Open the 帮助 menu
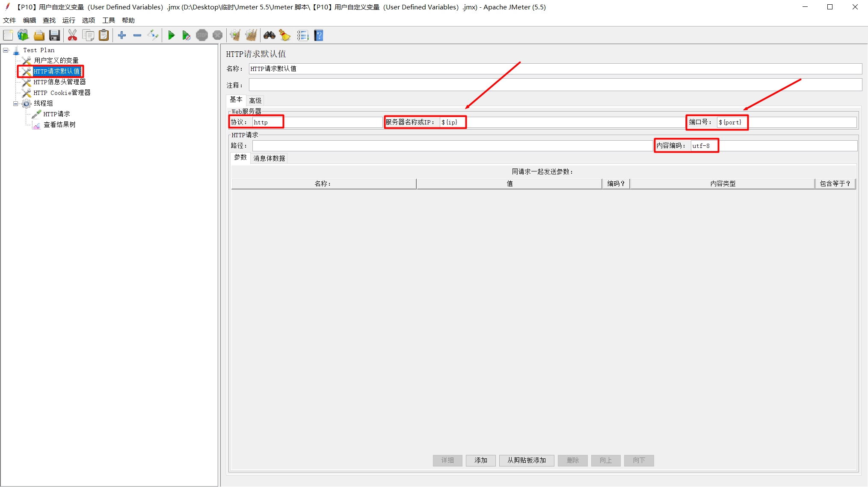Screen dimensions: 868x487 (128, 21)
